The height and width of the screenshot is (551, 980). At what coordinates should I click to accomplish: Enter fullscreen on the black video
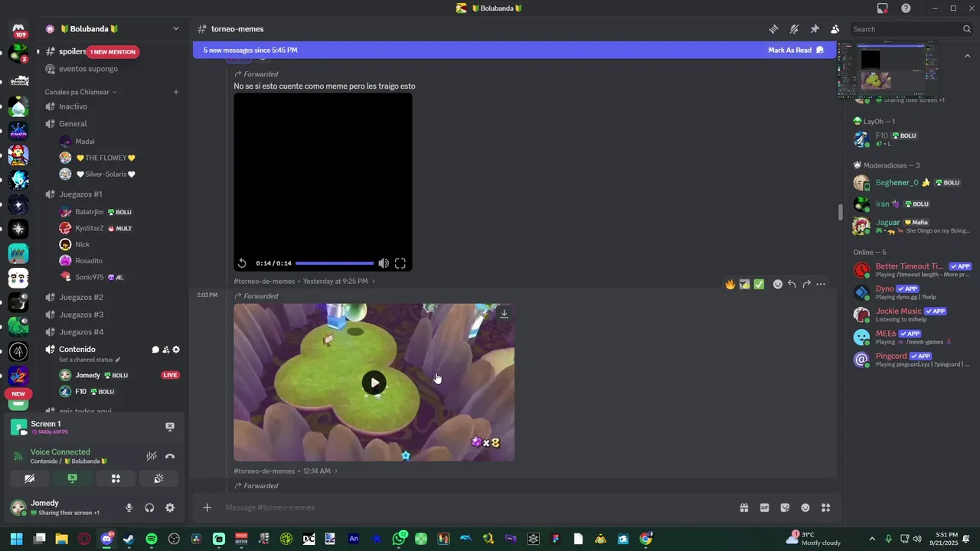(x=400, y=263)
